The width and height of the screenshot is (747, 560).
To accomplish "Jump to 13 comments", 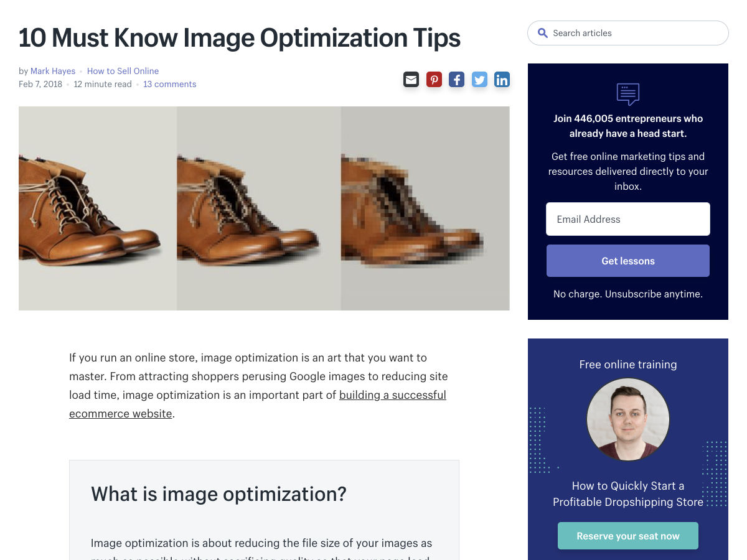I will tap(169, 84).
